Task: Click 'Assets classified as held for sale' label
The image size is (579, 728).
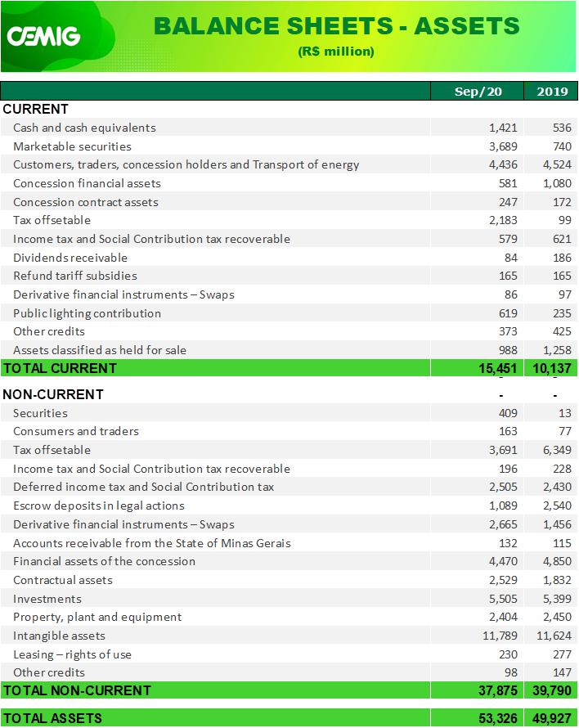Action: [100, 350]
